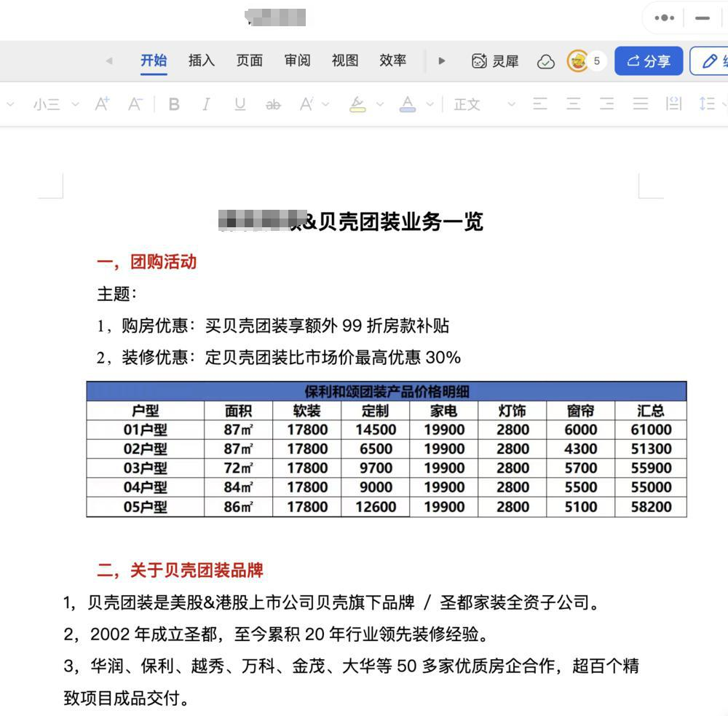Click the 灯饰 column header cell
Image resolution: width=728 pixels, height=716 pixels.
point(512,411)
